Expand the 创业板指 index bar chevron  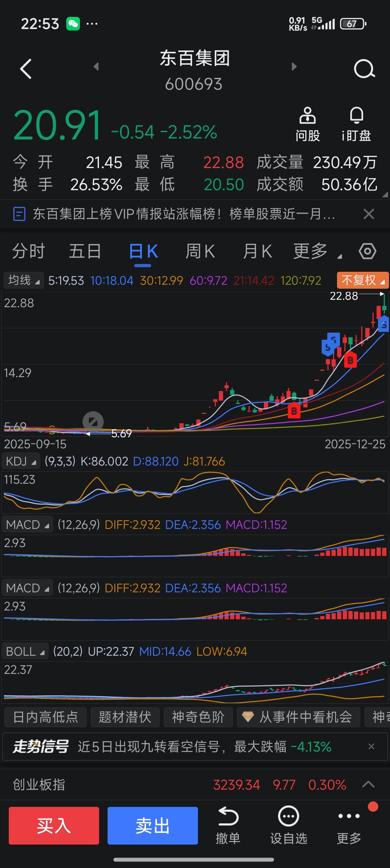(368, 785)
